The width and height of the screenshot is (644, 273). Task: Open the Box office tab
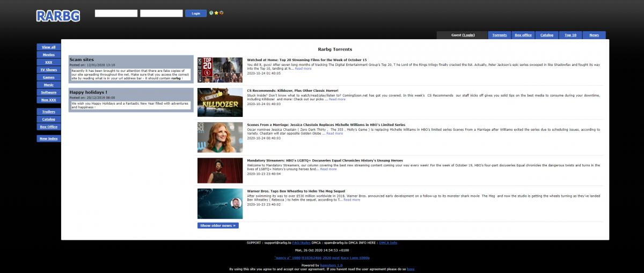523,35
